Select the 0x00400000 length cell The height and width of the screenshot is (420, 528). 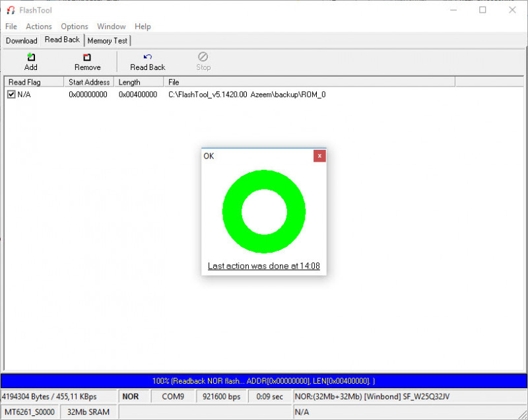coord(138,94)
